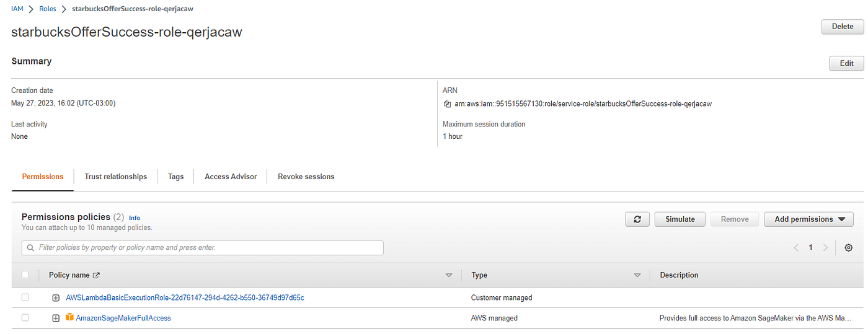This screenshot has width=868, height=334.
Task: Click the creation date 'May 27, 2023, 16:02 (UTC-03:00)'
Action: 63,103
